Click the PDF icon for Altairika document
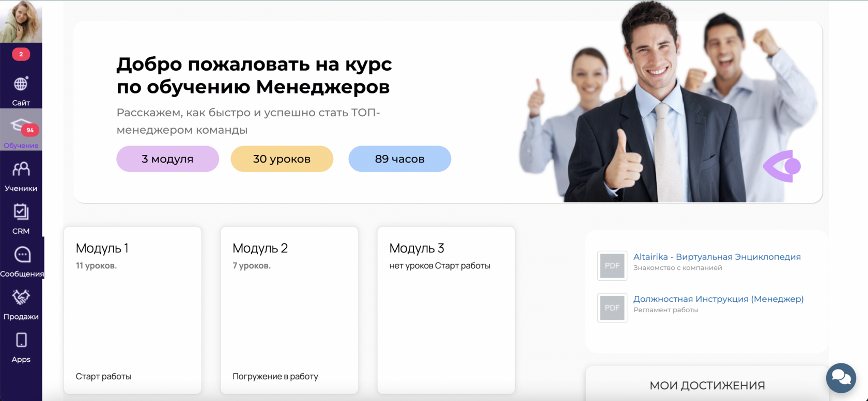The image size is (868, 401). point(612,266)
